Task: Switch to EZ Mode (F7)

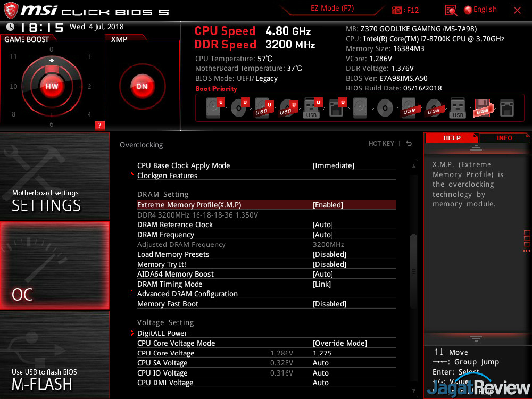Action: [x=332, y=9]
